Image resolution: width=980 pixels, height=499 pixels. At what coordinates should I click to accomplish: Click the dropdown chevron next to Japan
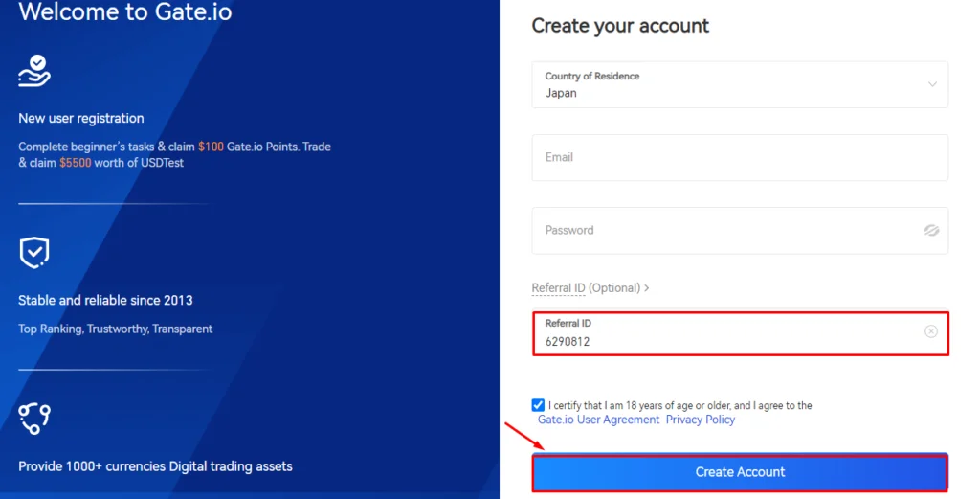932,83
